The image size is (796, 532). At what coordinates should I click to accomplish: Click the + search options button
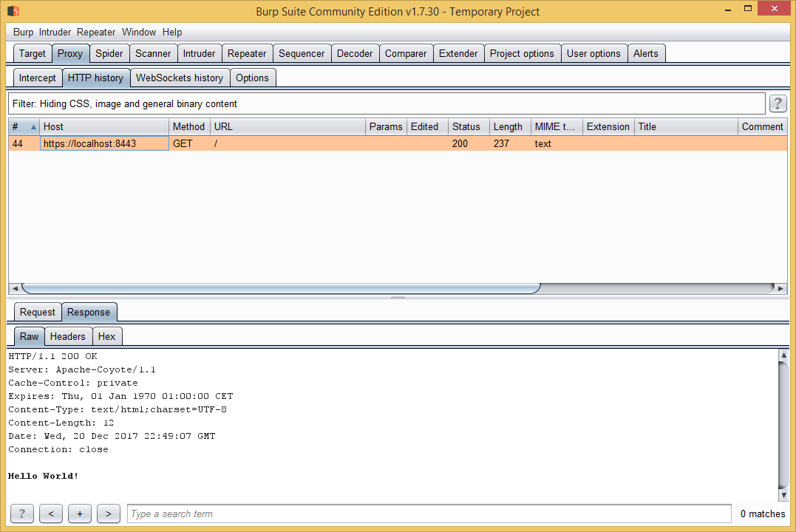click(80, 514)
